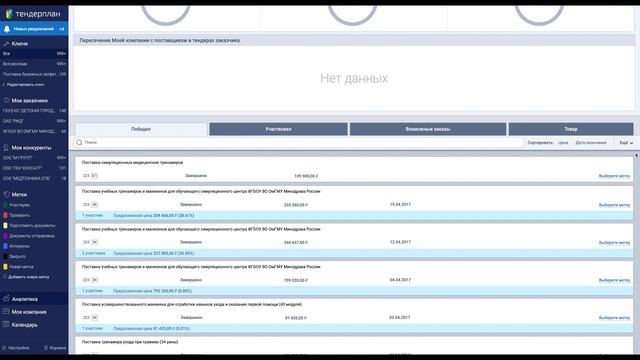Open tender Поставка тренажера ухода при травмах
This screenshot has height=360, width=640.
click(130, 342)
